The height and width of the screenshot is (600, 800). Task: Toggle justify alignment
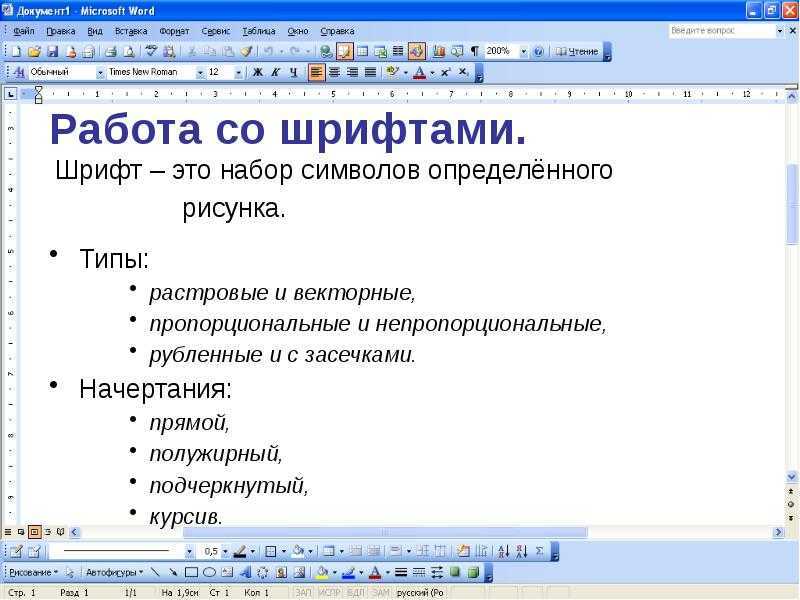[x=370, y=72]
